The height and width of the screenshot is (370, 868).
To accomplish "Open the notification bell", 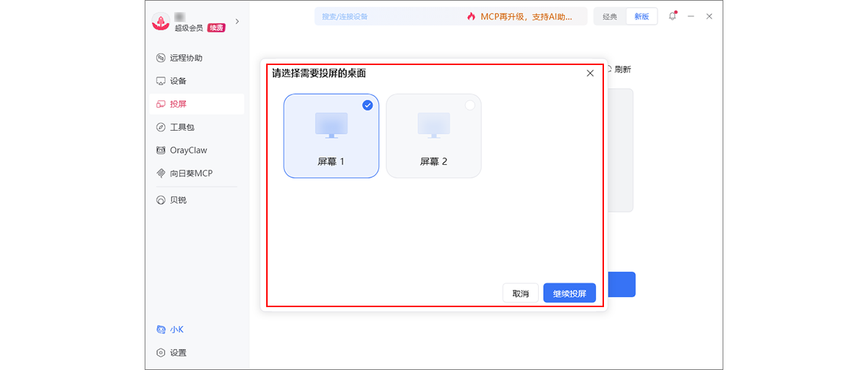I will [x=673, y=16].
